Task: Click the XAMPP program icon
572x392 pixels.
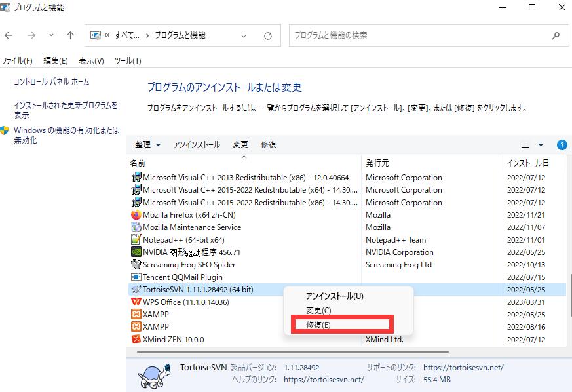Action: click(136, 314)
